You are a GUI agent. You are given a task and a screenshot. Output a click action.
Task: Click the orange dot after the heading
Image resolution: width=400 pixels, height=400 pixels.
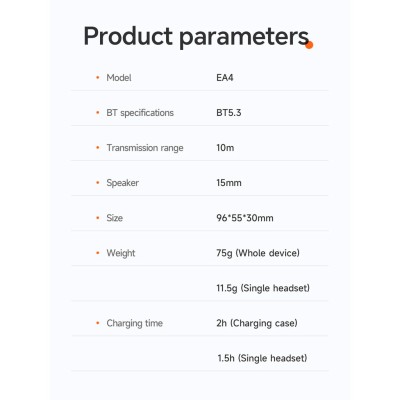coord(309,45)
